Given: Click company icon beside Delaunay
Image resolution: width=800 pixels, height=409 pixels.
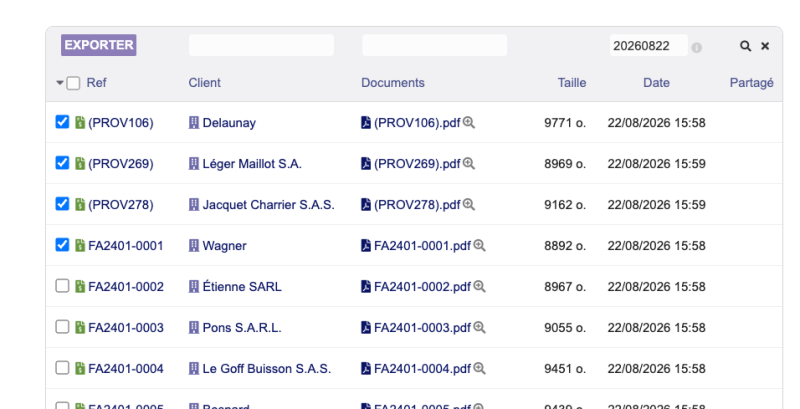Looking at the screenshot, I should 194,122.
